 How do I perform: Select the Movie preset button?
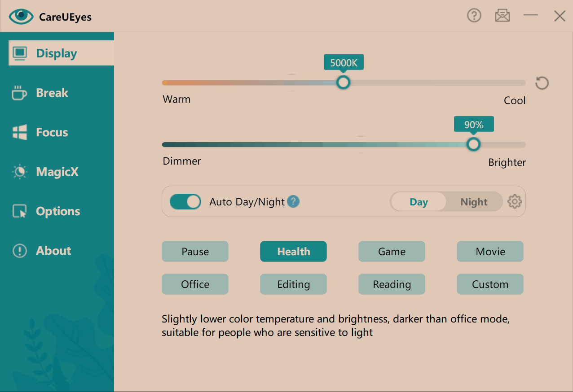pyautogui.click(x=490, y=252)
